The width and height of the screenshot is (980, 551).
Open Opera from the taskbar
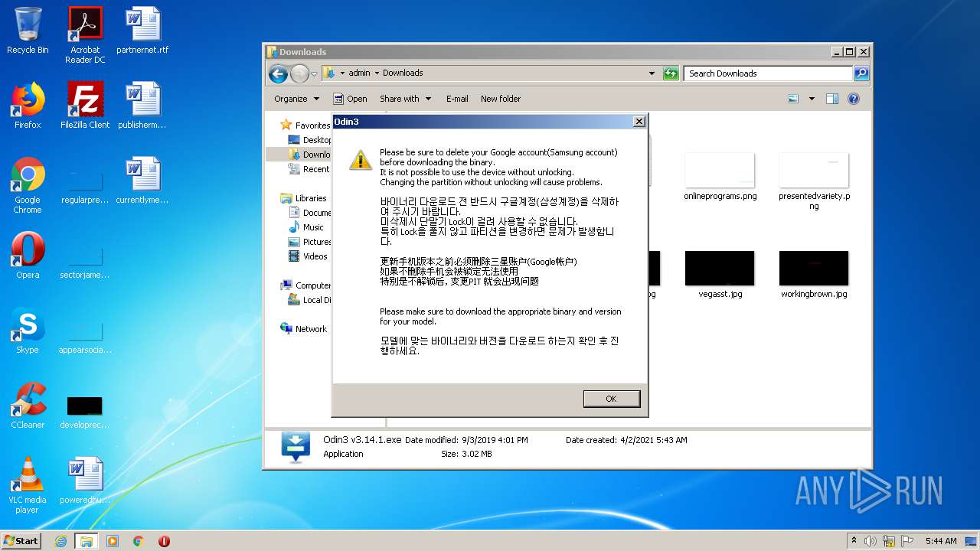click(x=164, y=541)
